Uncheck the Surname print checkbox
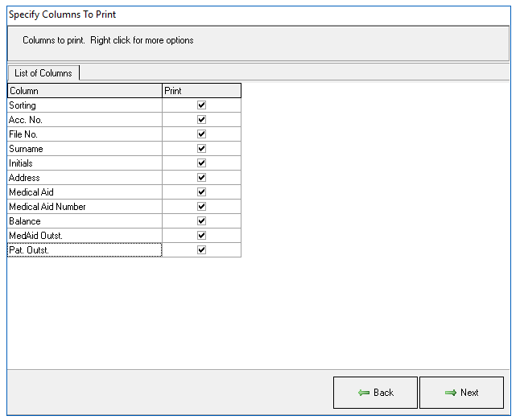The image size is (520, 420). click(201, 149)
